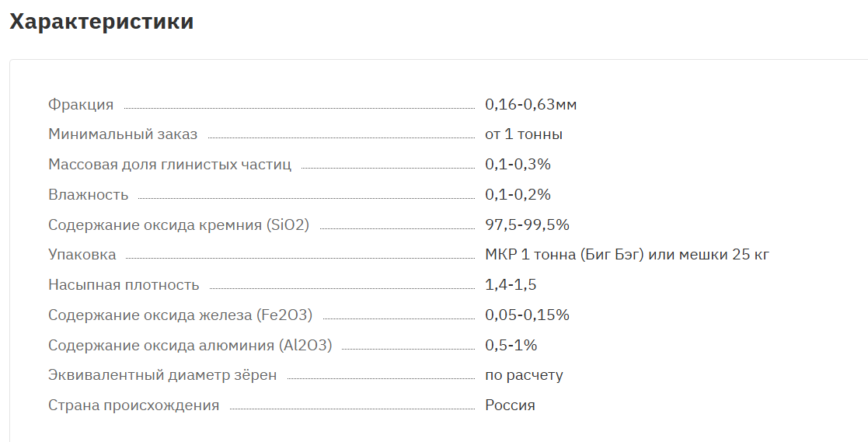868x442 pixels.
Task: Select the Фракция label
Action: click(81, 105)
